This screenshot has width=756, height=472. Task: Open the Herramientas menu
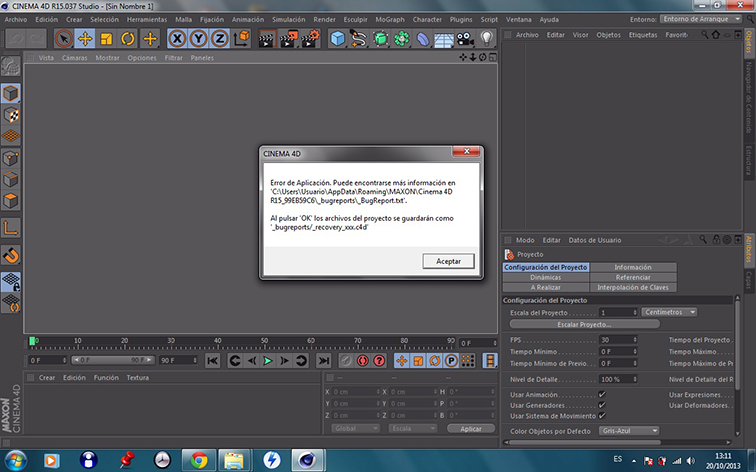(x=147, y=19)
